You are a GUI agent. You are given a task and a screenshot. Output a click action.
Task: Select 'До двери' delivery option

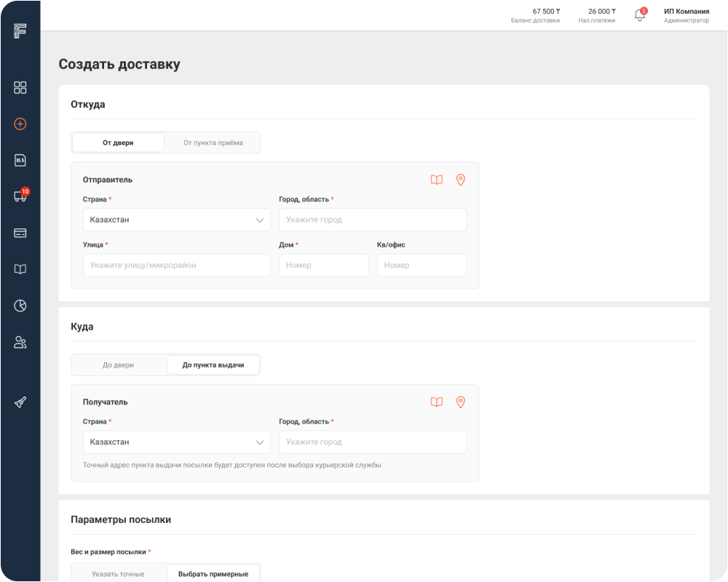(118, 365)
